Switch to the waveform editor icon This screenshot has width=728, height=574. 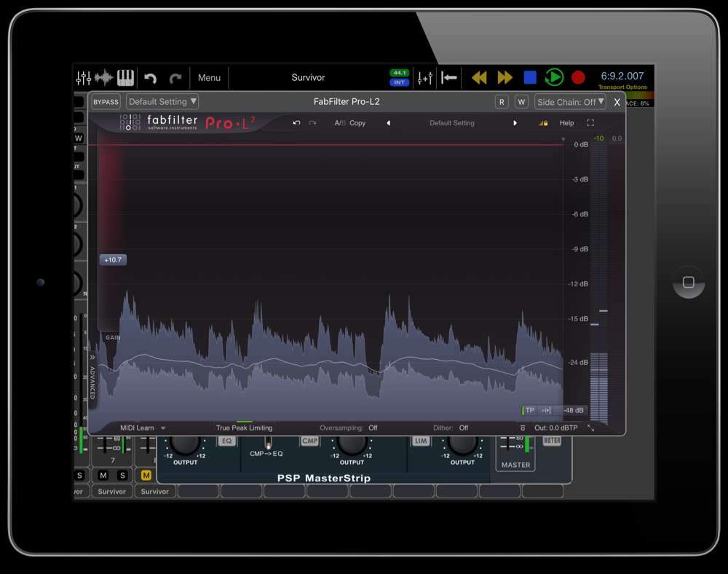[104, 78]
